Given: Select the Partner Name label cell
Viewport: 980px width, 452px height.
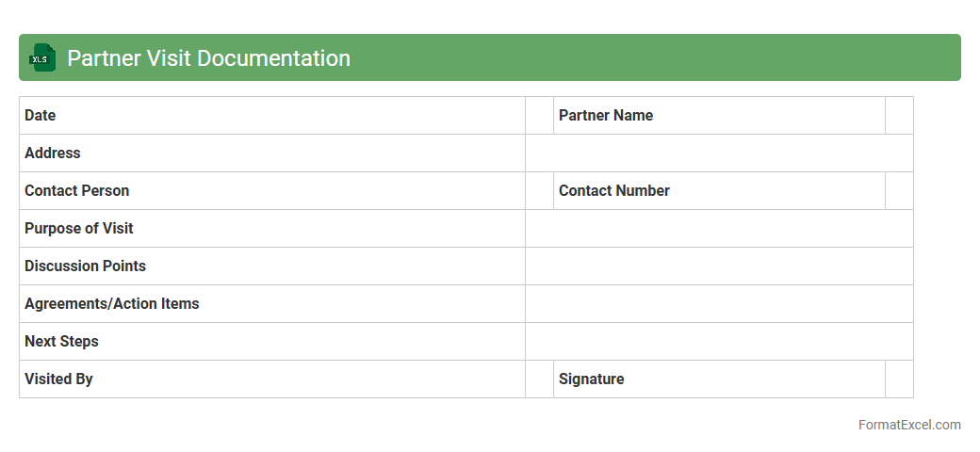Looking at the screenshot, I should click(719, 116).
